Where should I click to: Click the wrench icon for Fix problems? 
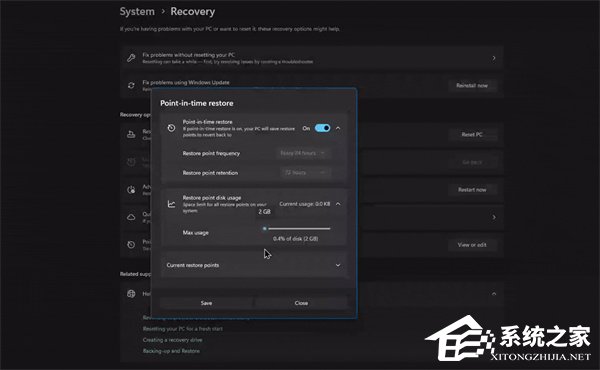[131, 58]
